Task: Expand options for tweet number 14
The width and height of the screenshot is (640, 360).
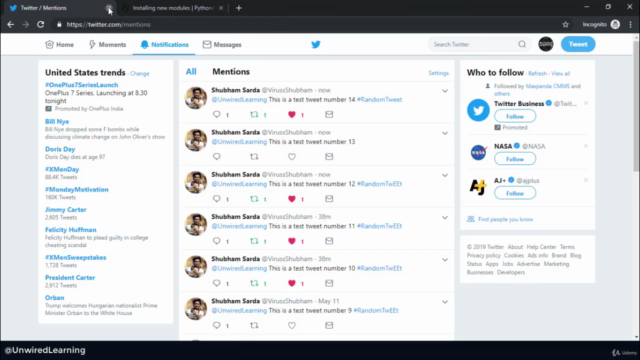Action: point(445,91)
